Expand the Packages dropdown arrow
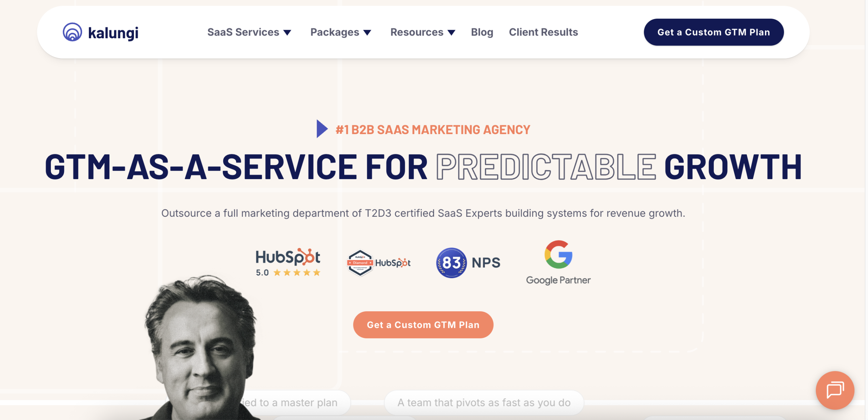The height and width of the screenshot is (420, 868). click(x=367, y=33)
